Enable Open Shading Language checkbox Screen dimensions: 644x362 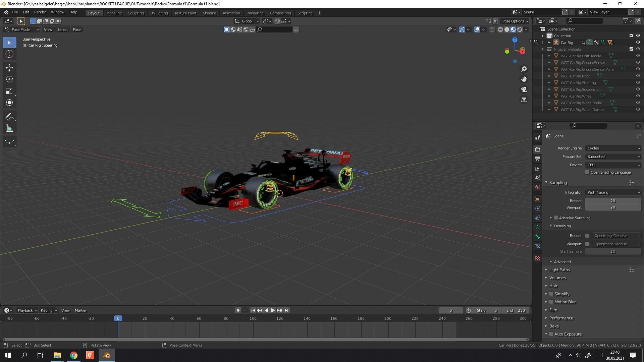point(587,172)
